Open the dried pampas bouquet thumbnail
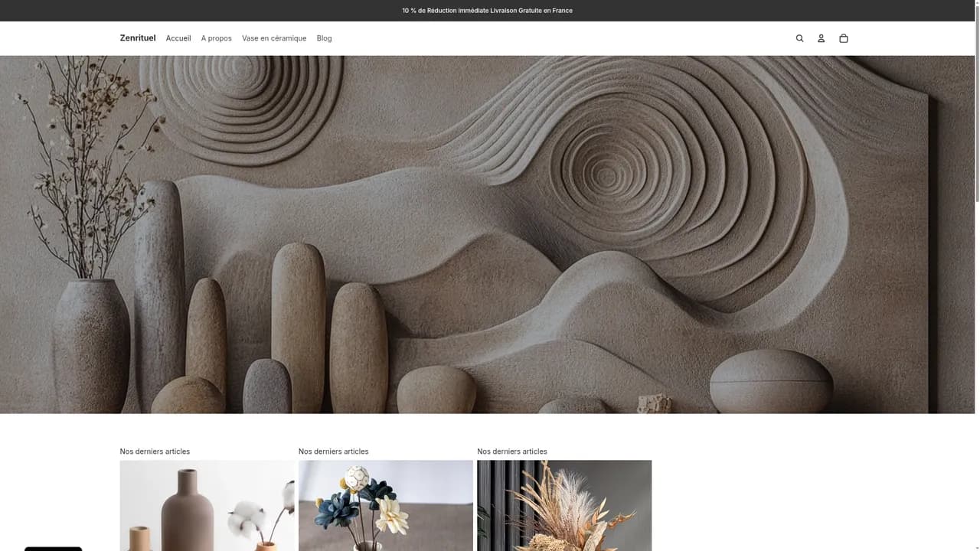The image size is (980, 551). [564, 506]
